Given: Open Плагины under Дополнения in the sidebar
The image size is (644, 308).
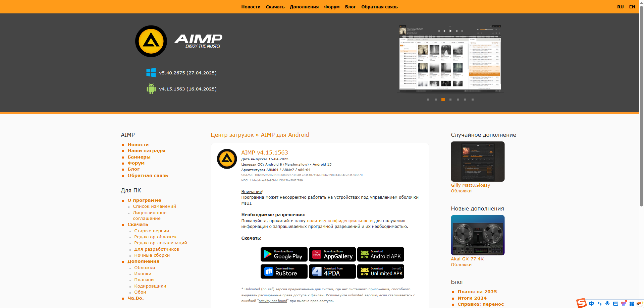Looking at the screenshot, I should coord(144,280).
